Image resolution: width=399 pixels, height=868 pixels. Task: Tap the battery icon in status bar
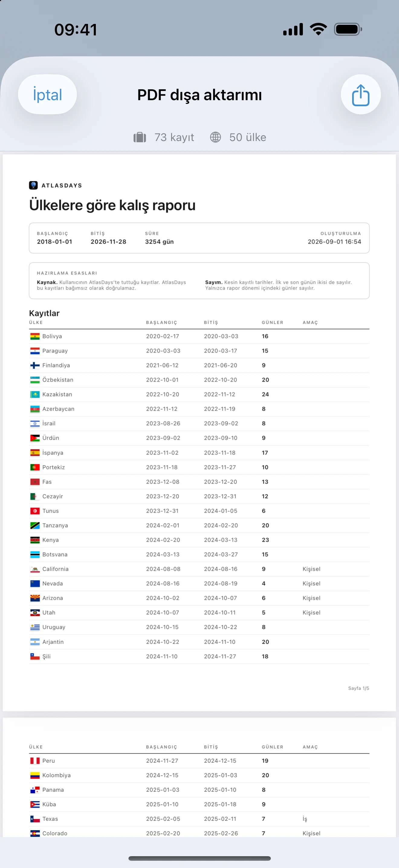click(348, 29)
